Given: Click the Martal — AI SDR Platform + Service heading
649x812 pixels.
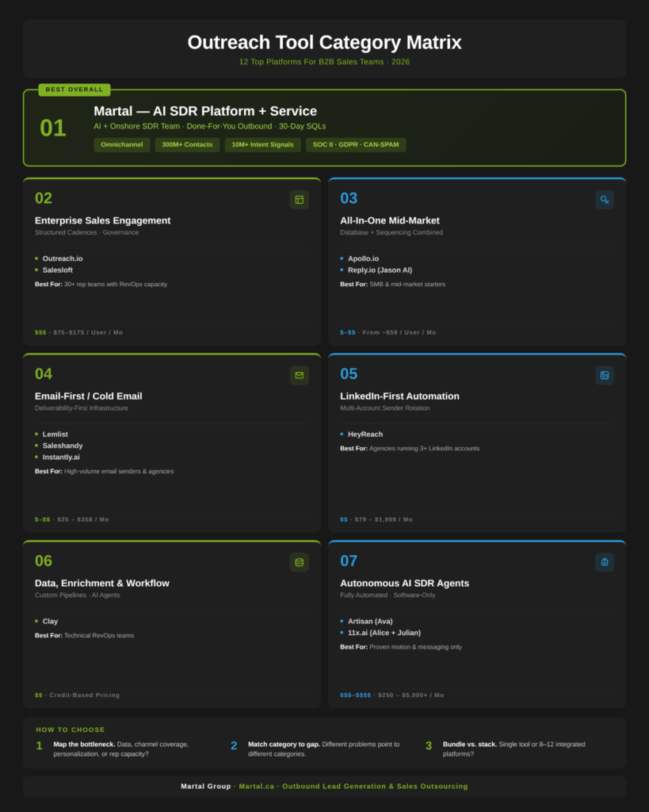Looking at the screenshot, I should [x=205, y=111].
